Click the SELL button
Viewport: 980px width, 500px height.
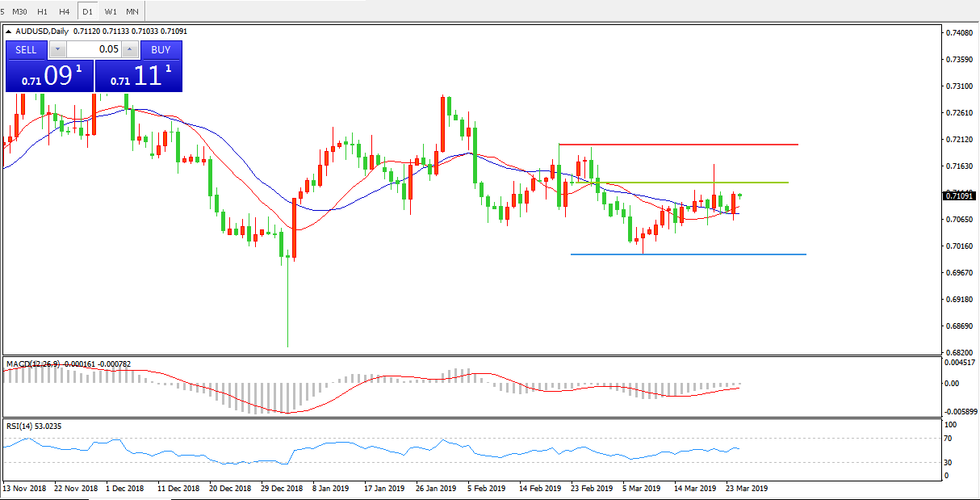(26, 49)
